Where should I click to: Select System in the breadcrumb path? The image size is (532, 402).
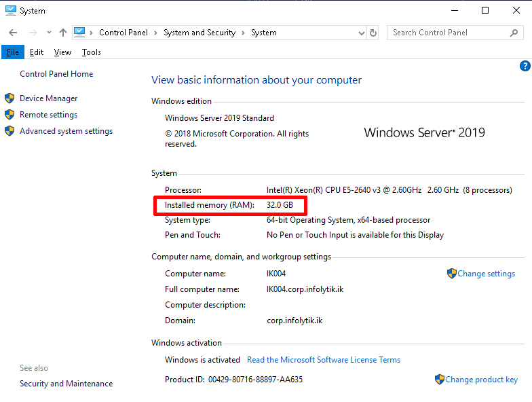click(x=264, y=33)
